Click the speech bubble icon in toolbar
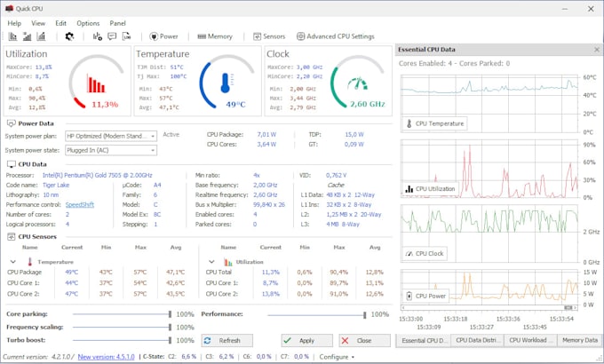Screen dimensions: 604x364 pyautogui.click(x=113, y=36)
